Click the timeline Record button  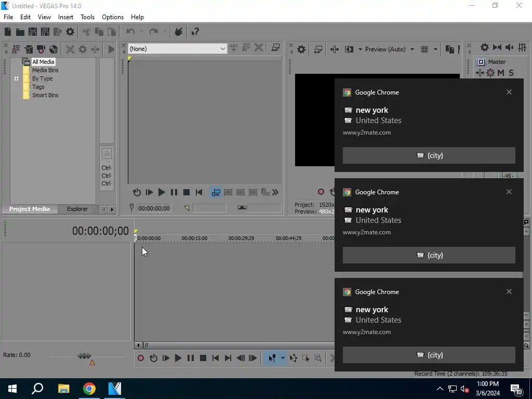click(141, 358)
